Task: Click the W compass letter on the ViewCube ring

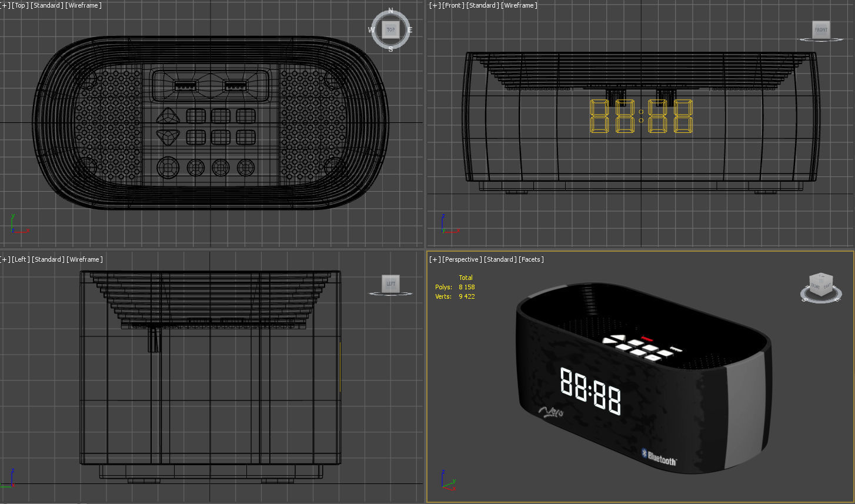Action: (x=372, y=30)
